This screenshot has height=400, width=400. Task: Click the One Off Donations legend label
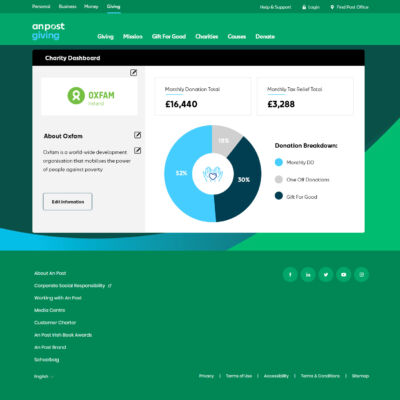(x=308, y=180)
